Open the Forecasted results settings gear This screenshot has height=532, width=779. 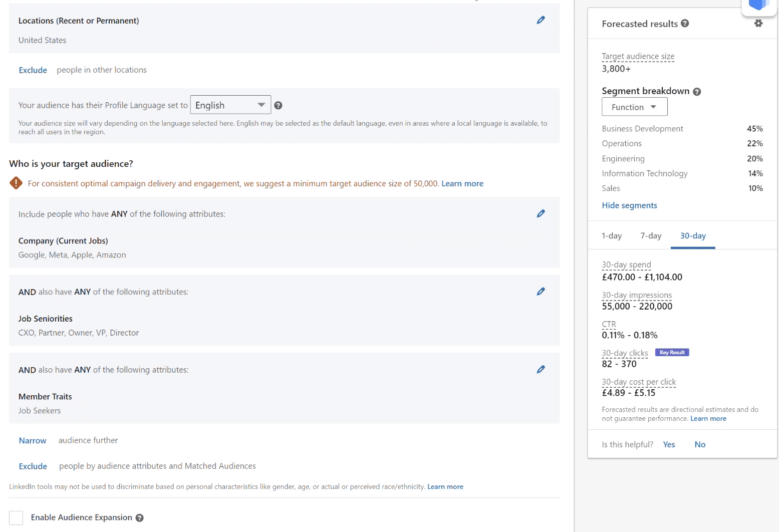click(x=758, y=23)
